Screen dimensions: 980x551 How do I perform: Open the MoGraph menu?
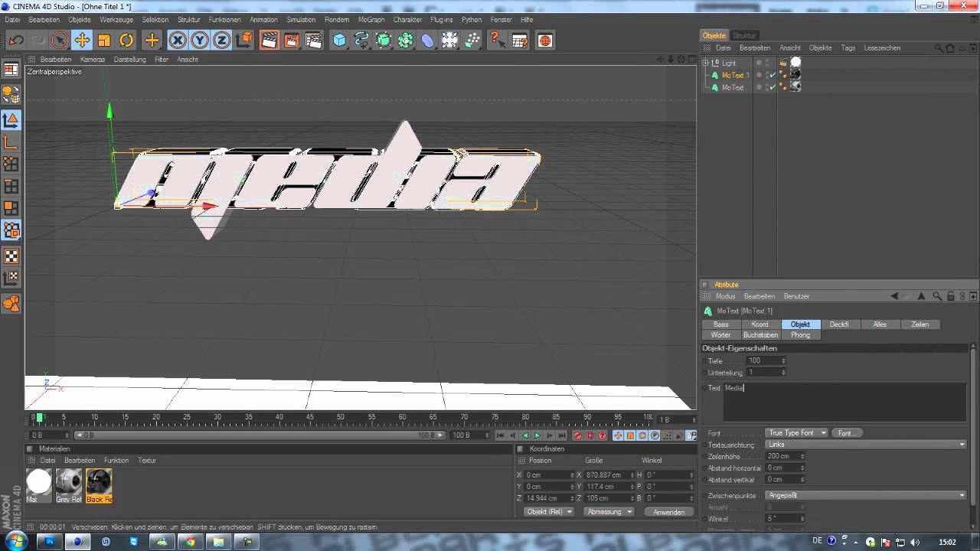(371, 20)
